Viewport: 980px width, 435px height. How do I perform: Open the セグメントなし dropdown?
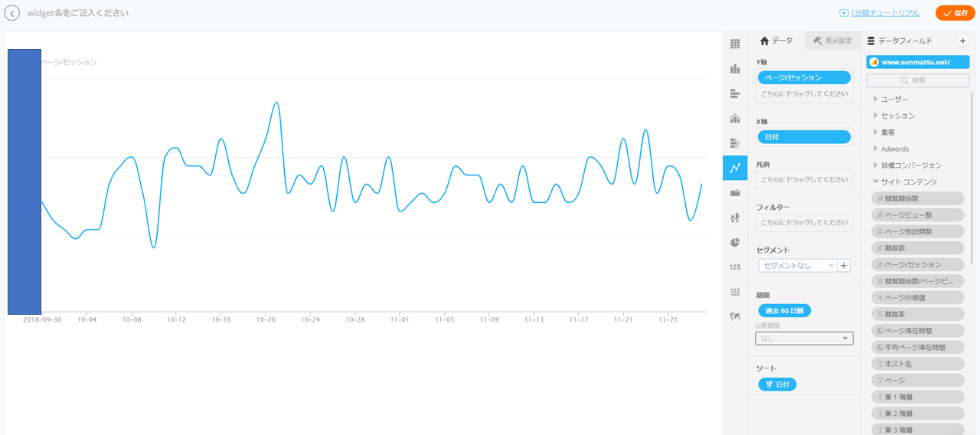coord(797,266)
